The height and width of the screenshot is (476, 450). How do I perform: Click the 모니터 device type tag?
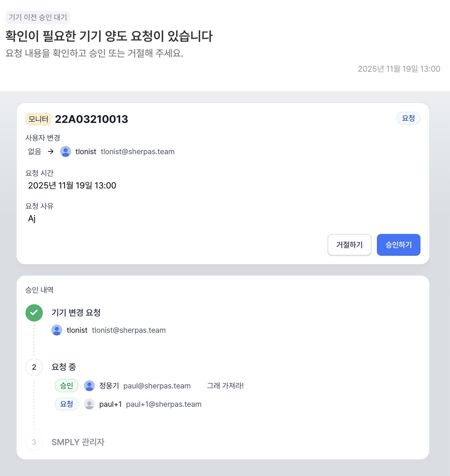(38, 119)
